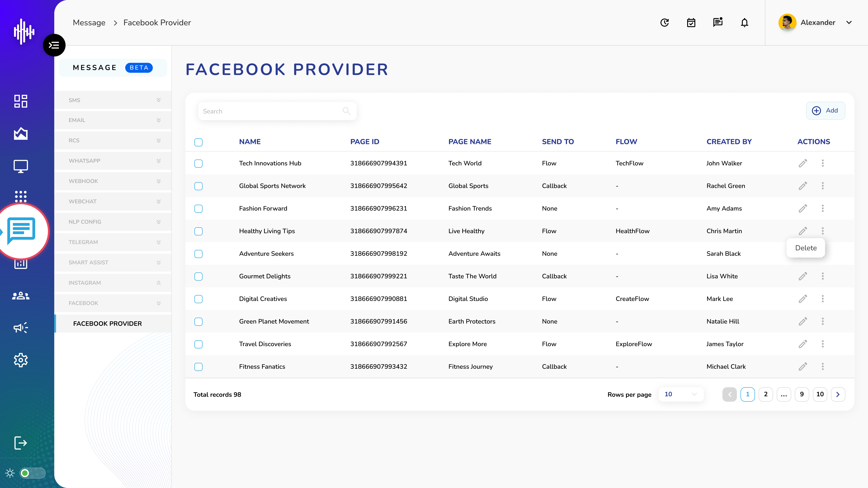Go to page 2
The height and width of the screenshot is (488, 868).
pyautogui.click(x=766, y=394)
